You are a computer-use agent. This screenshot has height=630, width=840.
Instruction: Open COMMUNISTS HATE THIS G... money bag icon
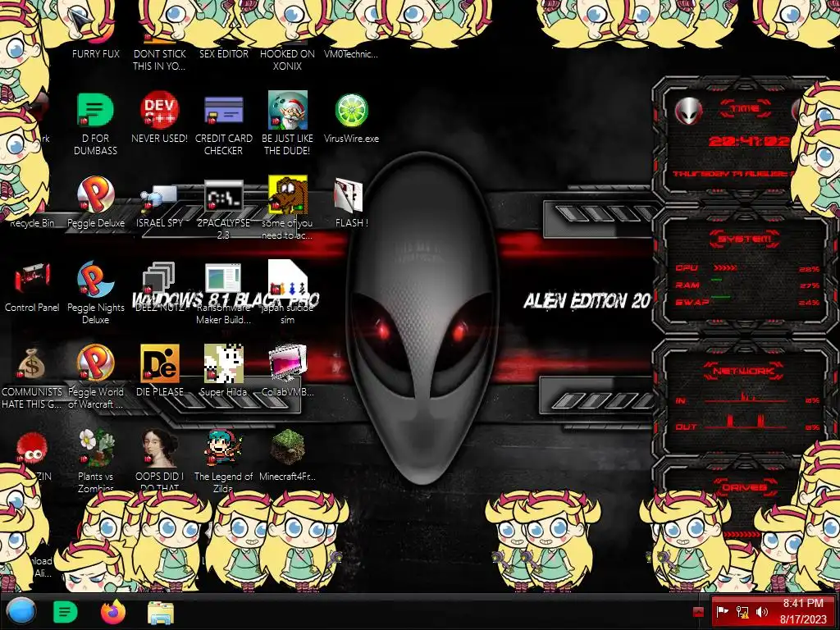(32, 363)
